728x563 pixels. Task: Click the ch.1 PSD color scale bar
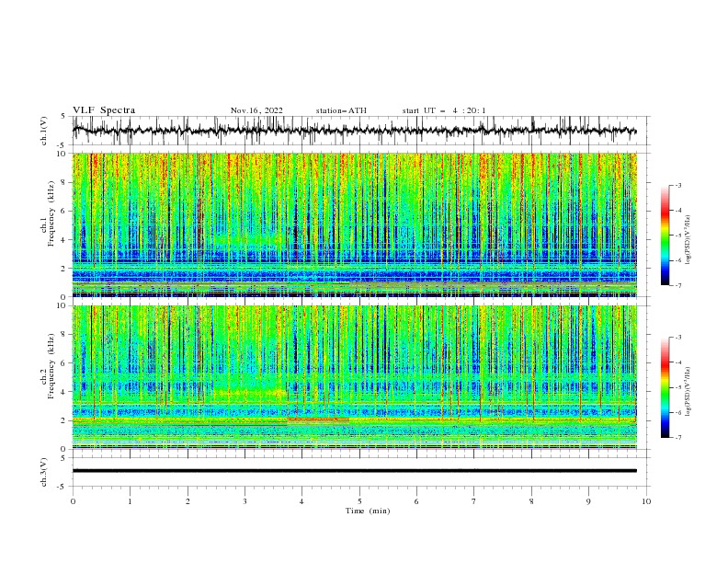click(665, 235)
